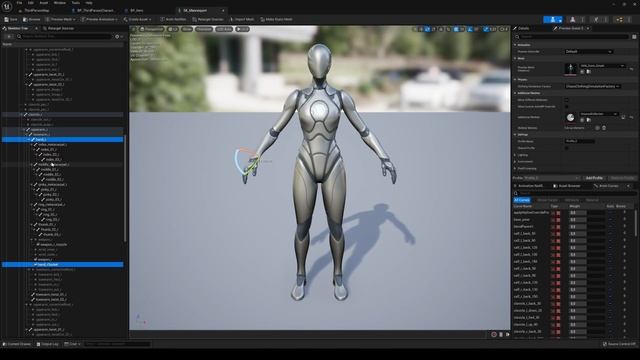
Task: Open the viewport camera speed control
Action: pos(505,29)
